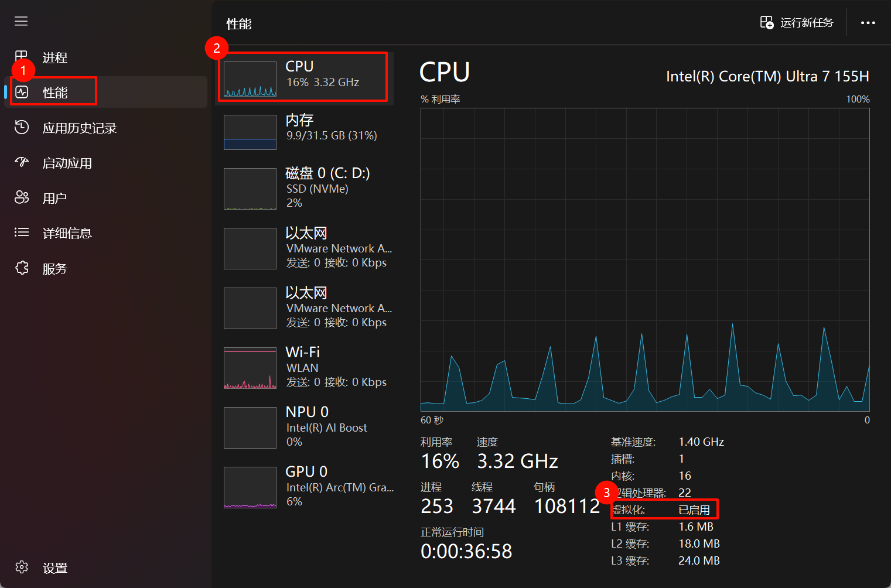Open the 详细信息 list icon
The image size is (891, 588).
tap(22, 233)
